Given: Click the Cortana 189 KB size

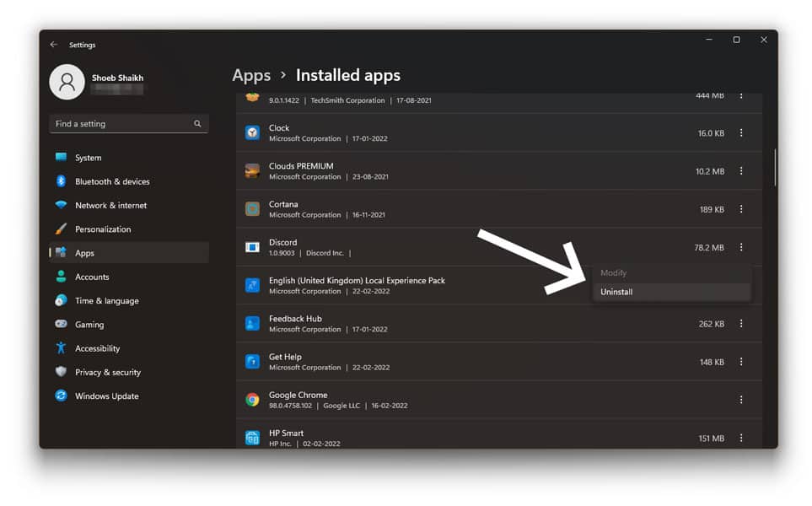Looking at the screenshot, I should pyautogui.click(x=712, y=209).
